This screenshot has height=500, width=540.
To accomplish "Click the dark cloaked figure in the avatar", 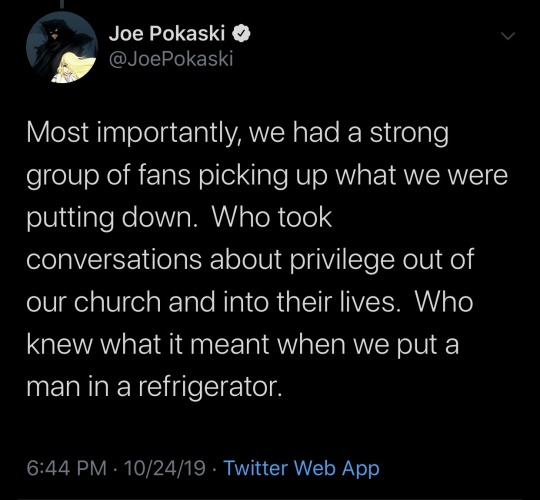I will point(52,40).
